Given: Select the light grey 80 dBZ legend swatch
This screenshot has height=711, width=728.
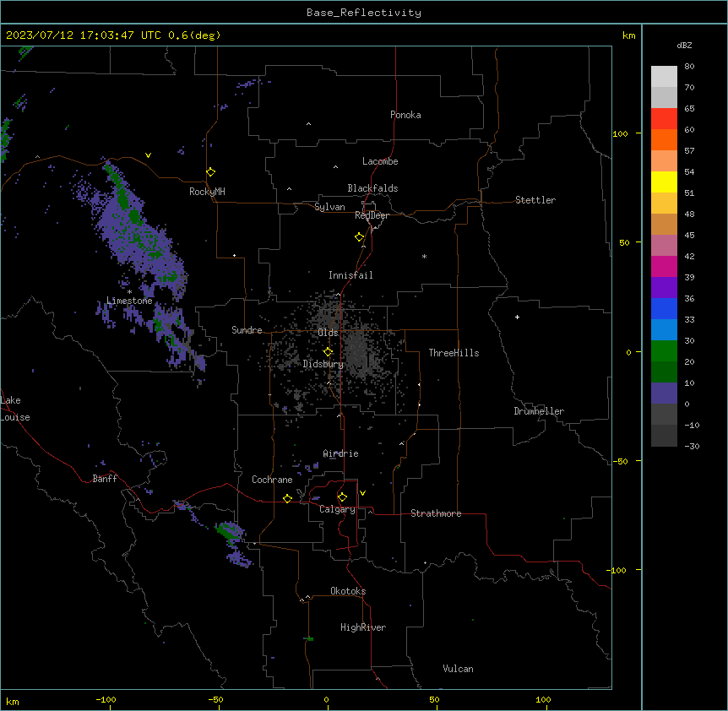Looking at the screenshot, I should tap(664, 76).
